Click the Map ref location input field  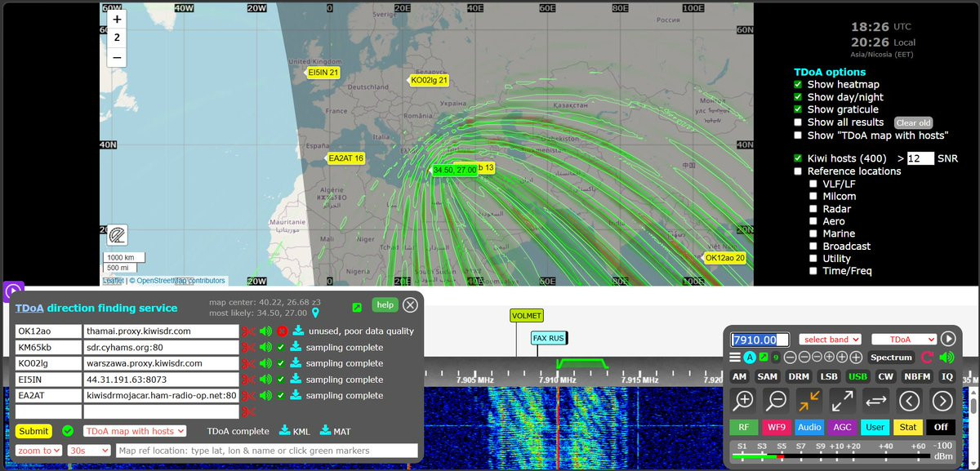coord(267,451)
